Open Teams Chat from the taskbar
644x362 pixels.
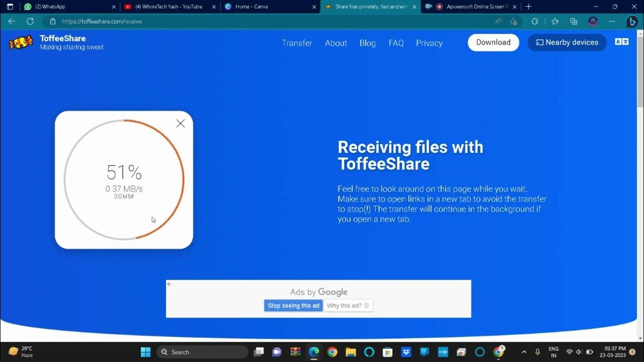(277, 352)
